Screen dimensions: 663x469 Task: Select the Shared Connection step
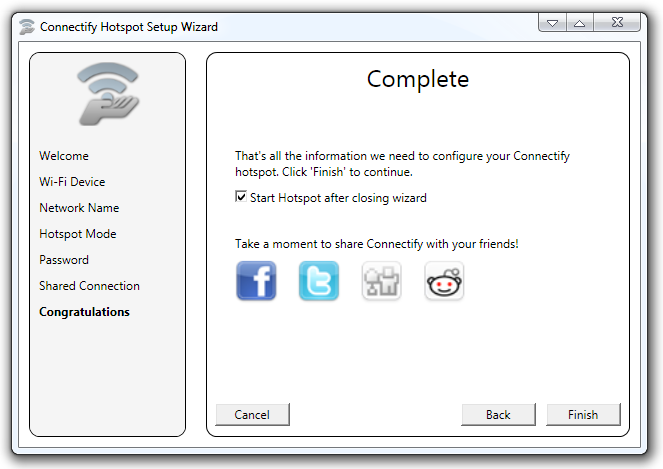point(89,286)
